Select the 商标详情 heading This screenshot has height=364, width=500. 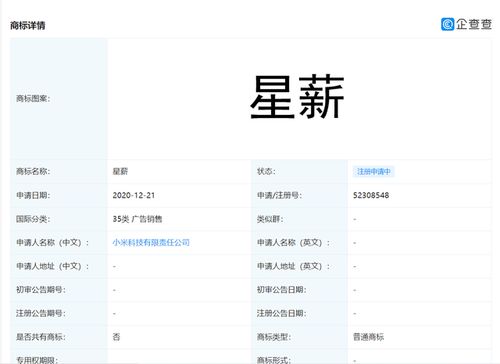pyautogui.click(x=28, y=25)
